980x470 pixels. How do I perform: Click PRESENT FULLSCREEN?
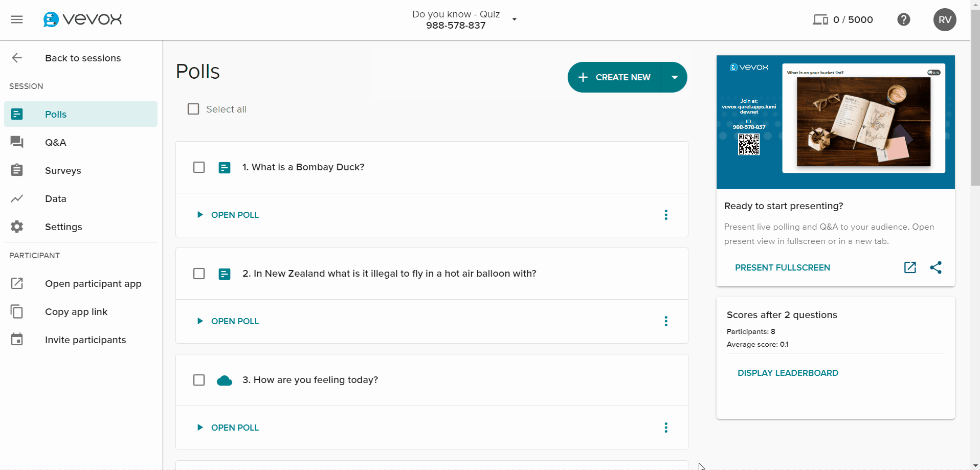(x=783, y=267)
